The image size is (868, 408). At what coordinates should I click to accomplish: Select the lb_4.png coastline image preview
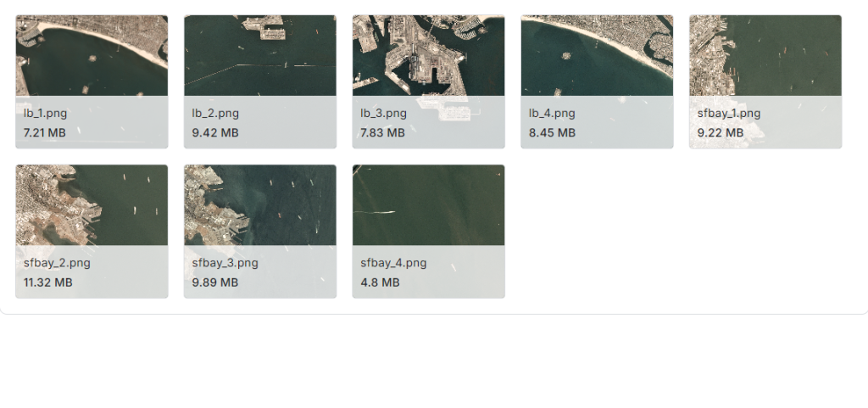point(597,55)
